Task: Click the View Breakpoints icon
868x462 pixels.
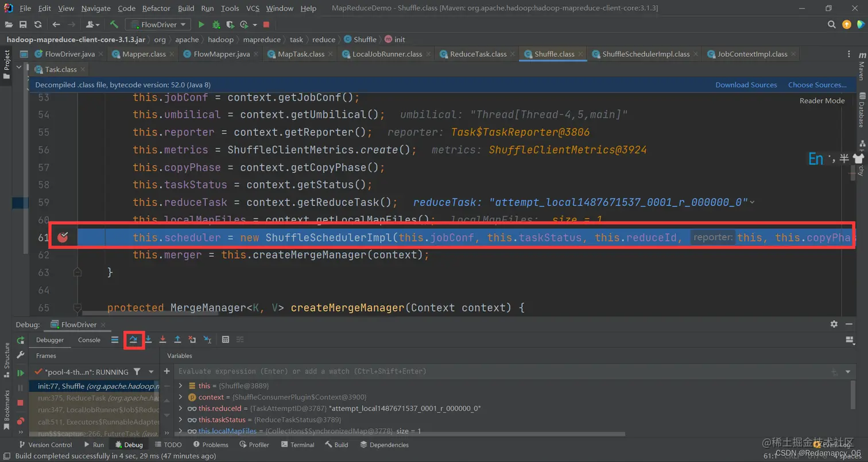Action: click(x=21, y=420)
